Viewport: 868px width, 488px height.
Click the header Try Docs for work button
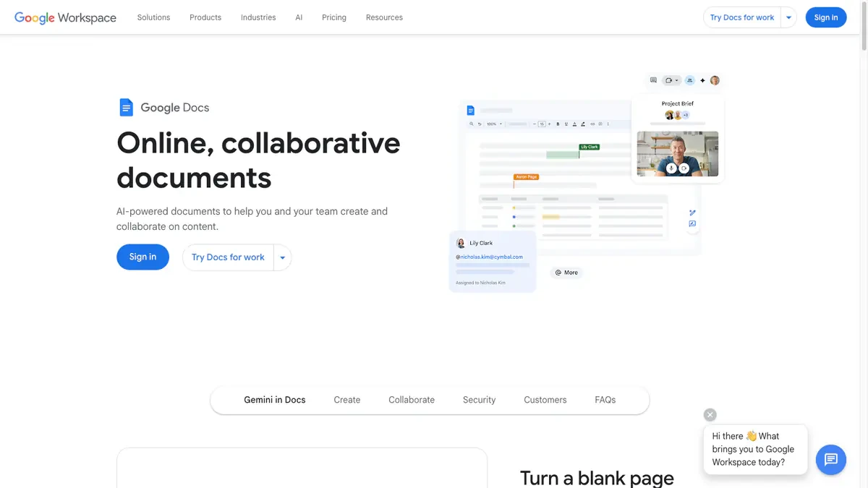742,17
